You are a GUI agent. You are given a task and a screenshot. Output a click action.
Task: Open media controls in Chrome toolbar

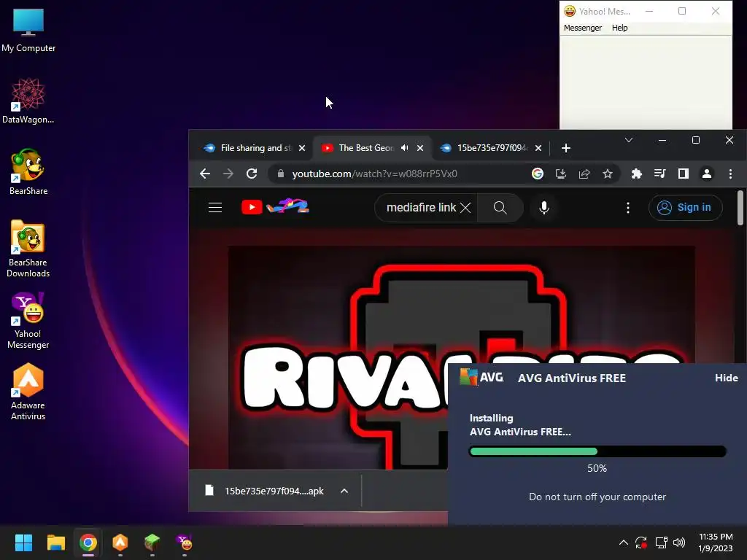point(659,174)
